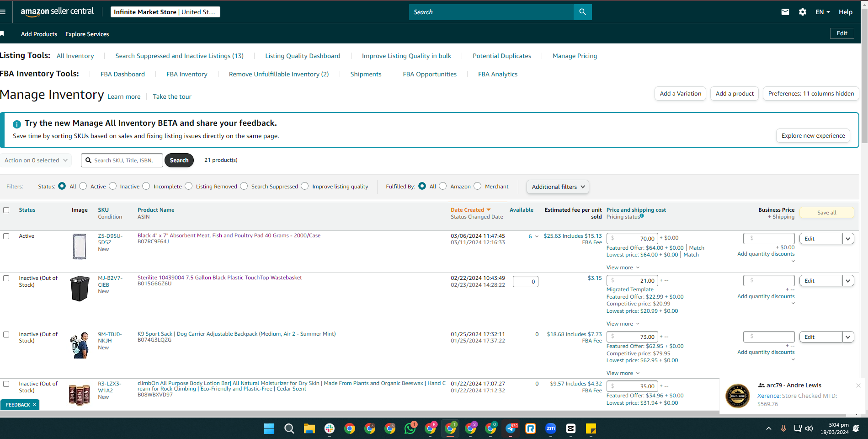Open Edit dropdown arrow for K9 Sport Sack row
This screenshot has height=439, width=868.
848,337
